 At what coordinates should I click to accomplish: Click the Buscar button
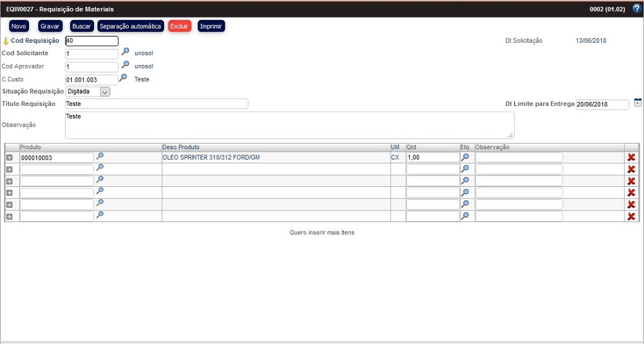[x=82, y=26]
